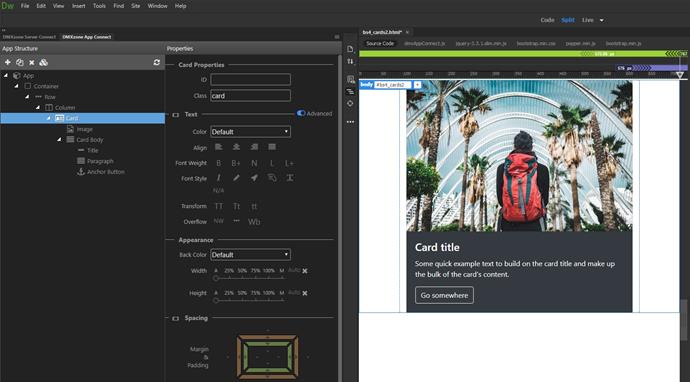Image resolution: width=690 pixels, height=382 pixels.
Task: Add a new component in App Structure
Action: click(7, 62)
